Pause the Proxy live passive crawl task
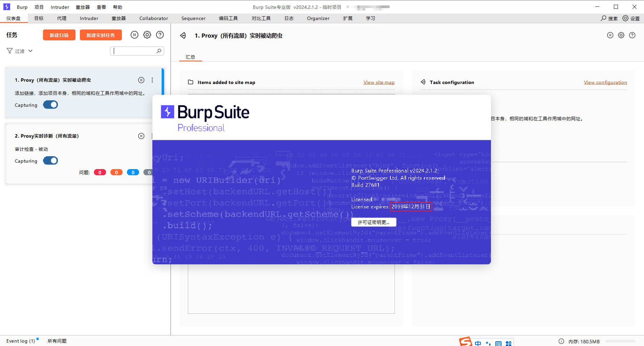The width and height of the screenshot is (644, 346). (141, 80)
